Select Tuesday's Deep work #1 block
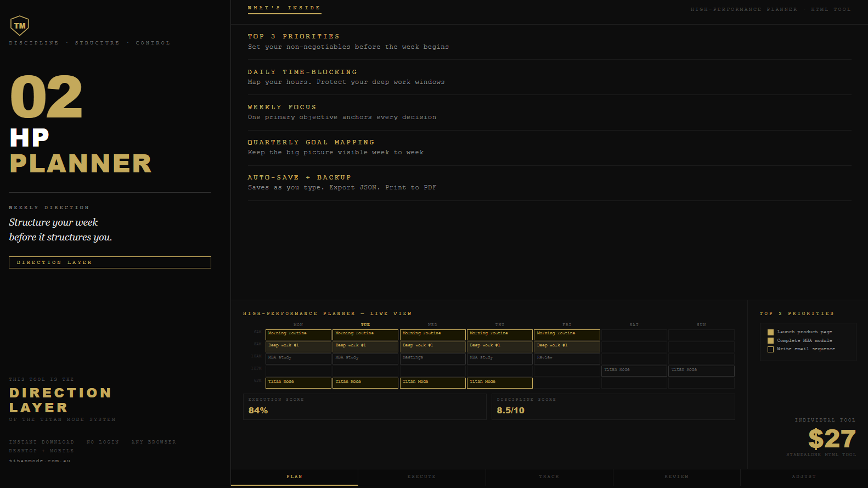The width and height of the screenshot is (868, 488). (365, 346)
